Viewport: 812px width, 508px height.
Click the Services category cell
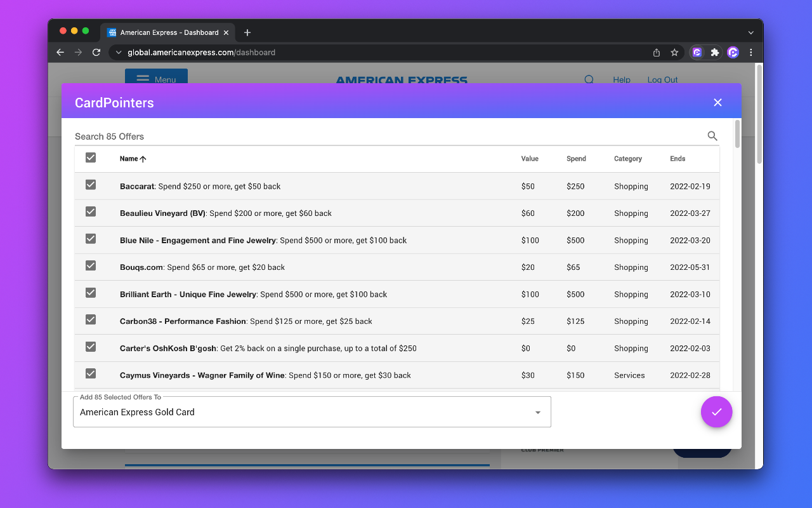coord(629,375)
